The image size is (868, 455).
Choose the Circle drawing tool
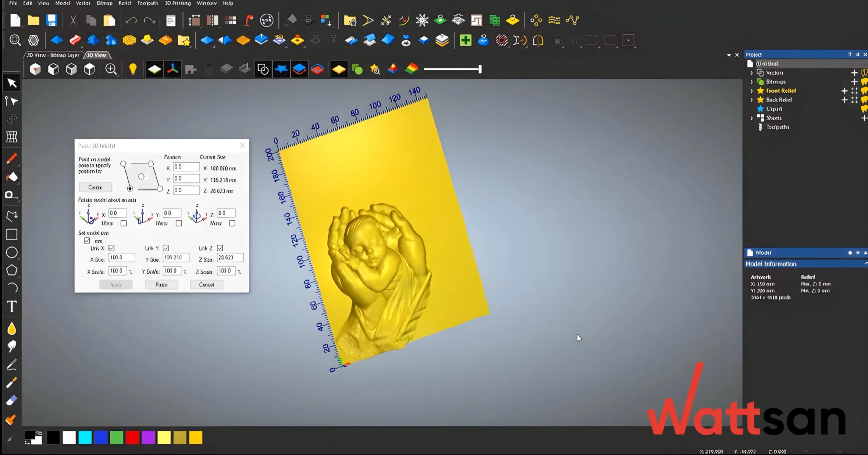click(x=12, y=252)
